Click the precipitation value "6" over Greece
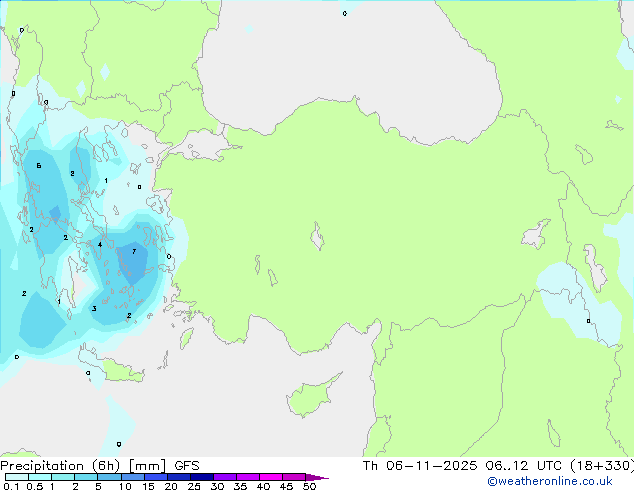Viewport: 634px width, 490px height. pyautogui.click(x=39, y=165)
